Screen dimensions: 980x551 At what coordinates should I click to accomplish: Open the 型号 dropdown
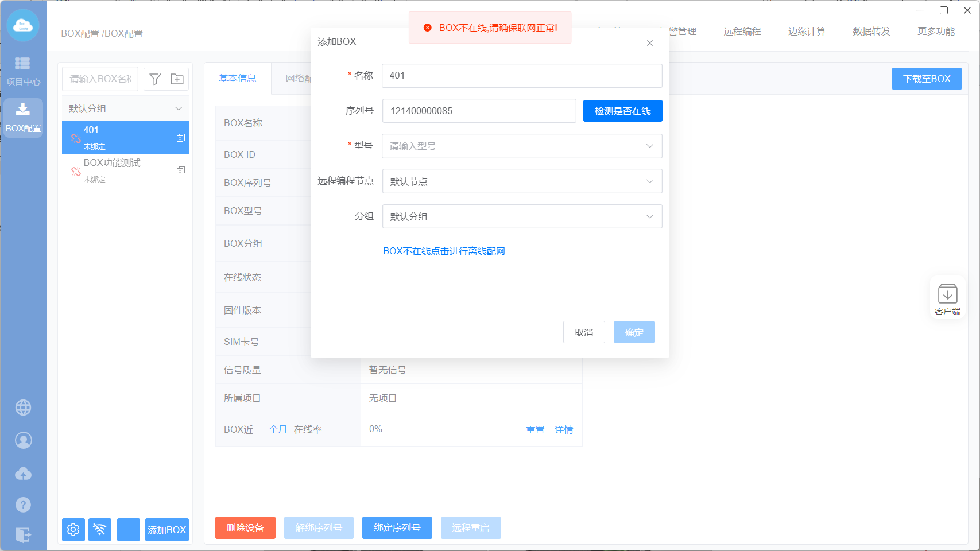click(521, 146)
